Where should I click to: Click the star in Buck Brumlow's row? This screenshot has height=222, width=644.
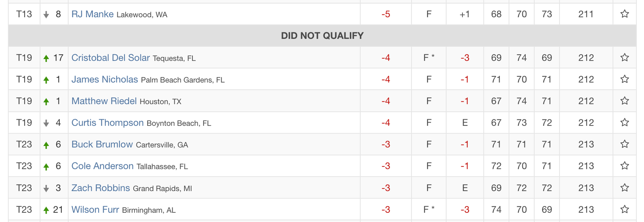point(624,144)
